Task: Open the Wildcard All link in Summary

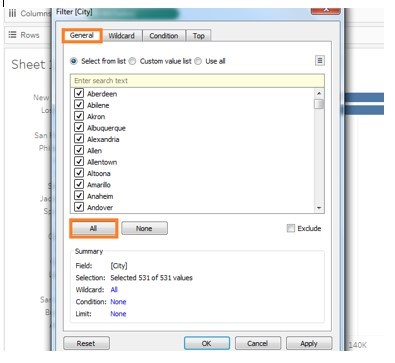Action: [x=114, y=290]
